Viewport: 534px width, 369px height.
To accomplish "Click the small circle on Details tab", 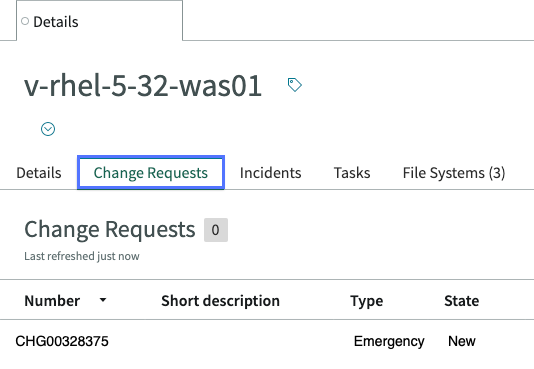I will point(25,21).
